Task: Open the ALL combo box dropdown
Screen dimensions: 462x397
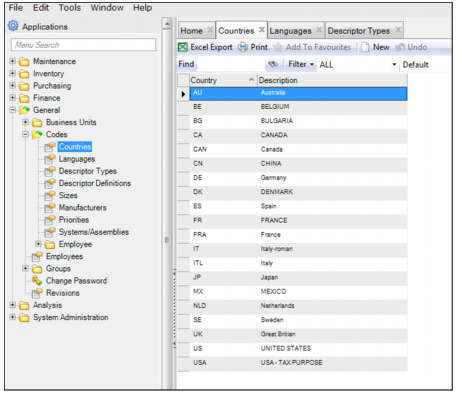Action: (394, 64)
